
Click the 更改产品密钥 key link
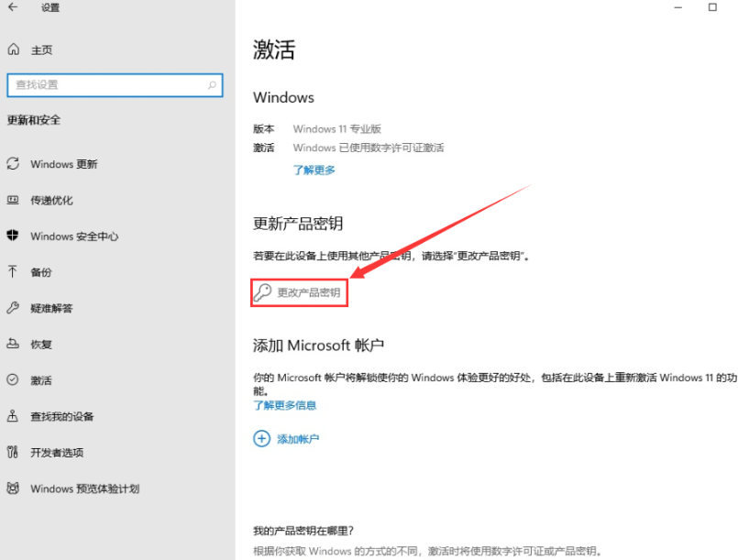(299, 292)
